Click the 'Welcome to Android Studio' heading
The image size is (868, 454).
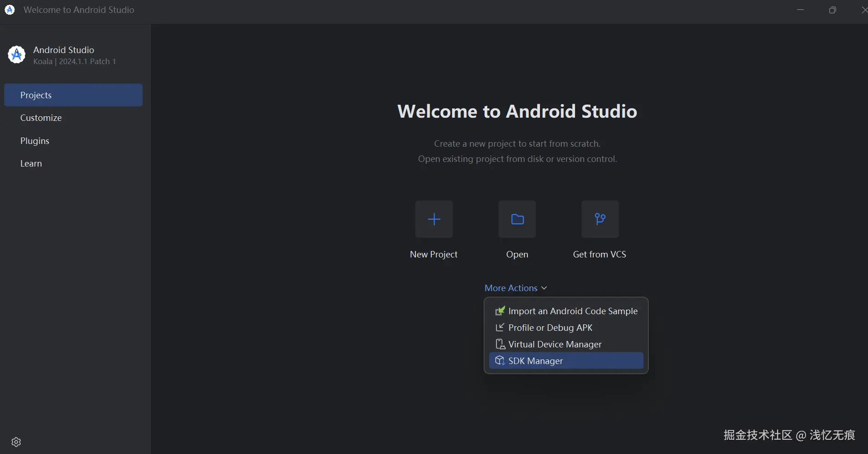(517, 111)
